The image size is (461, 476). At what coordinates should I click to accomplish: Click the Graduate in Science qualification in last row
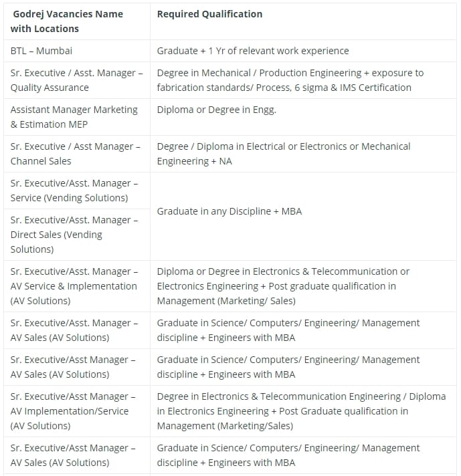pos(288,455)
